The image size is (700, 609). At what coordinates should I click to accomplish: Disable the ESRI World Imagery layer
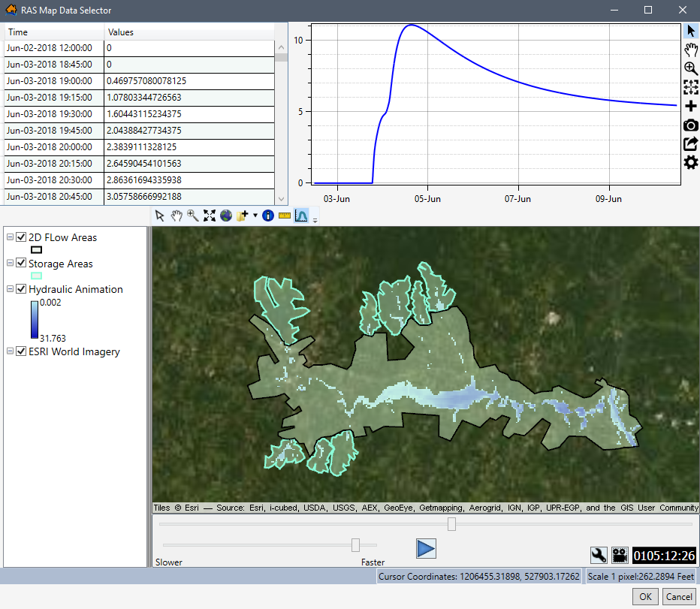pos(21,351)
